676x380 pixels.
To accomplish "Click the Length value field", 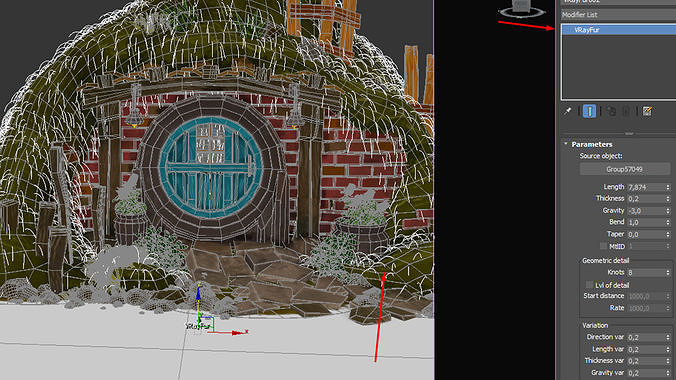I will pyautogui.click(x=646, y=187).
